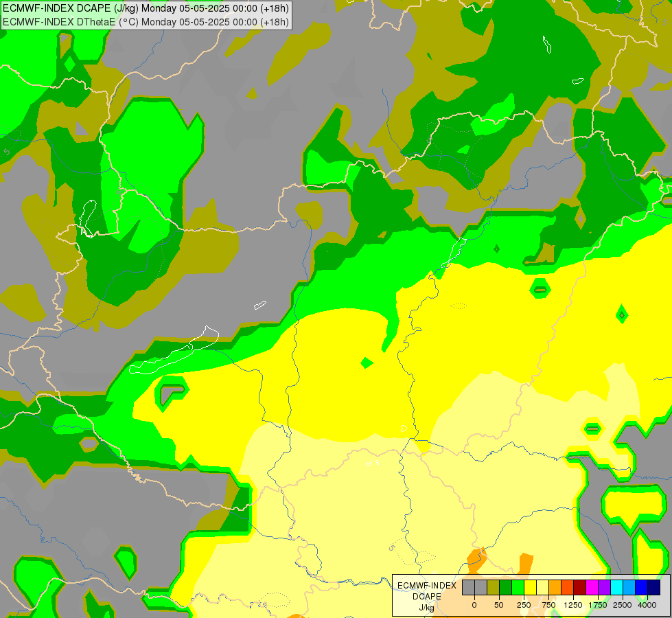The height and width of the screenshot is (618, 672).
Task: Select the pure yellow legend swatch
Action: (x=530, y=587)
